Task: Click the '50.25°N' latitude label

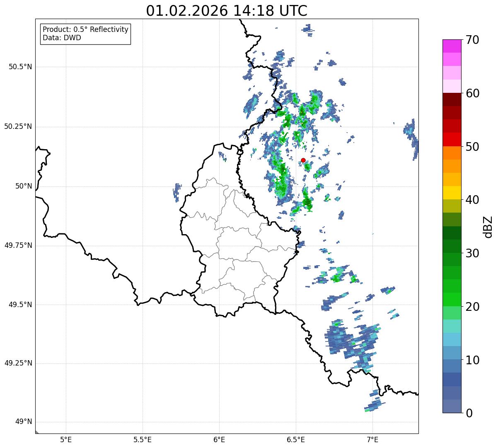Action: (x=18, y=126)
